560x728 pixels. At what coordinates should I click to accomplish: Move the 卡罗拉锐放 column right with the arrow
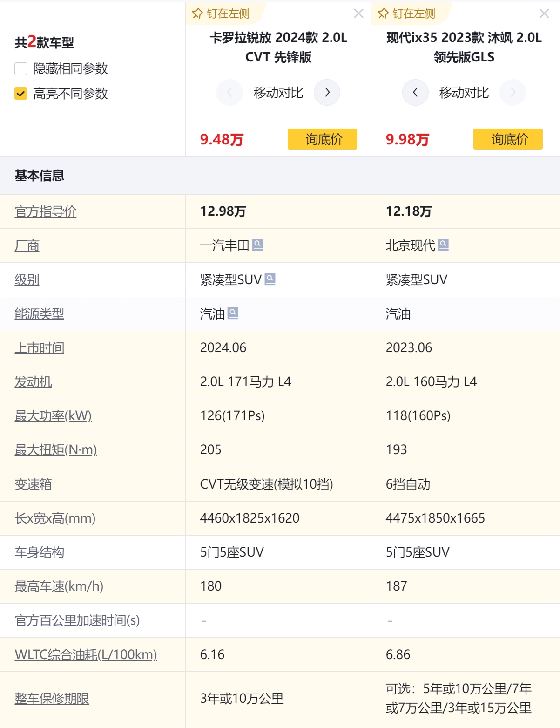[x=327, y=92]
